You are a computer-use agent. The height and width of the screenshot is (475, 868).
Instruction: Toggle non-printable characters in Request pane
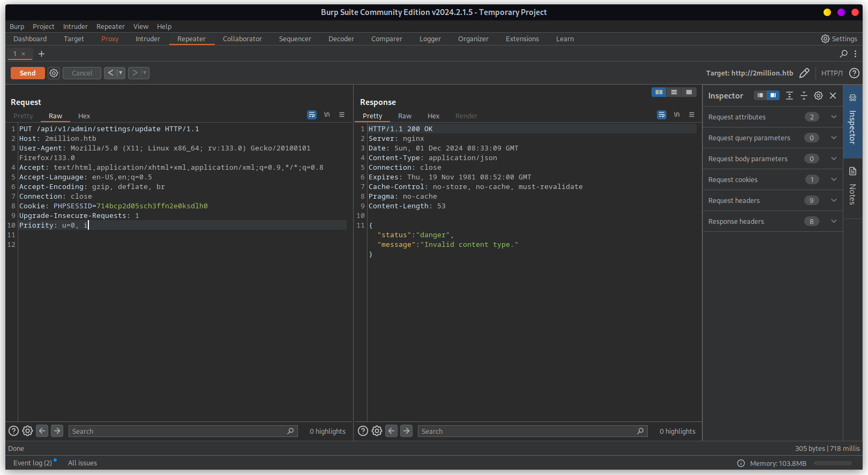click(327, 115)
